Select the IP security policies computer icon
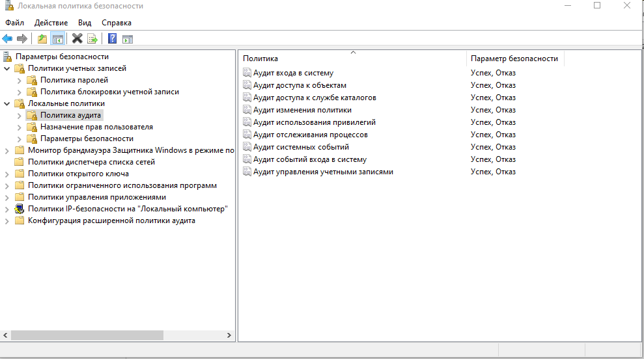This screenshot has height=359, width=644. click(x=20, y=209)
